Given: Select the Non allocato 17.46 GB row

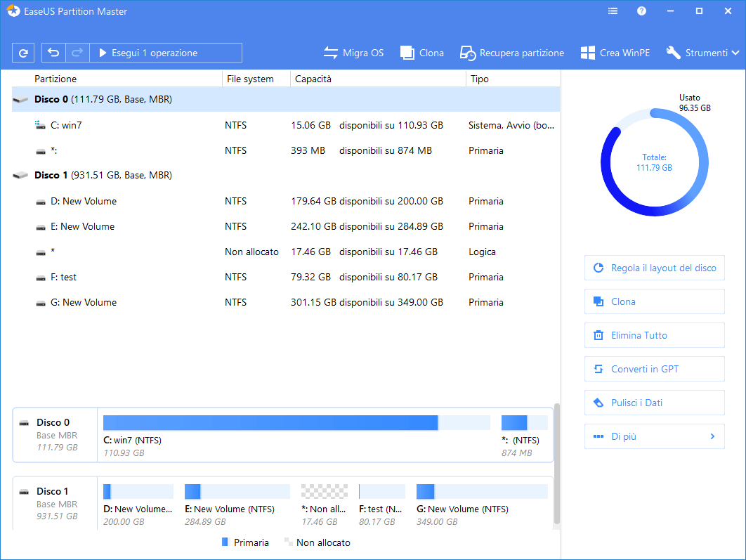Looking at the screenshot, I should [x=285, y=252].
